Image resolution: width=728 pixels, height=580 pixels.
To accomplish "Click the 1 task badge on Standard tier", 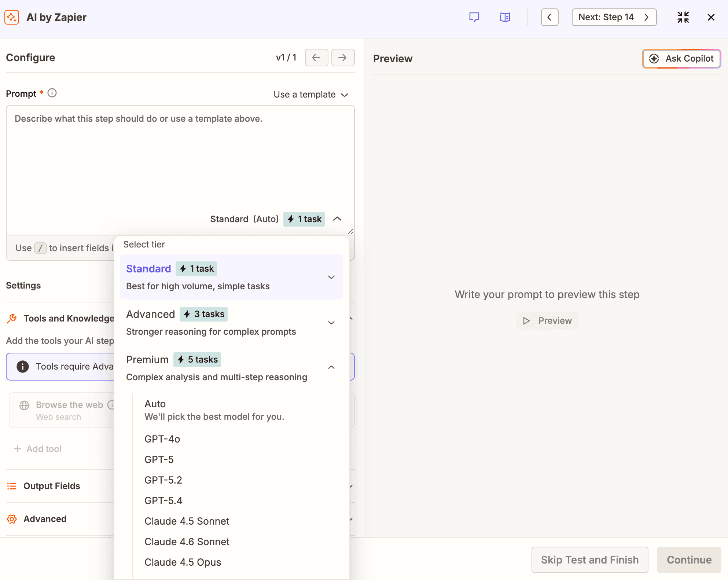I will pyautogui.click(x=196, y=269).
